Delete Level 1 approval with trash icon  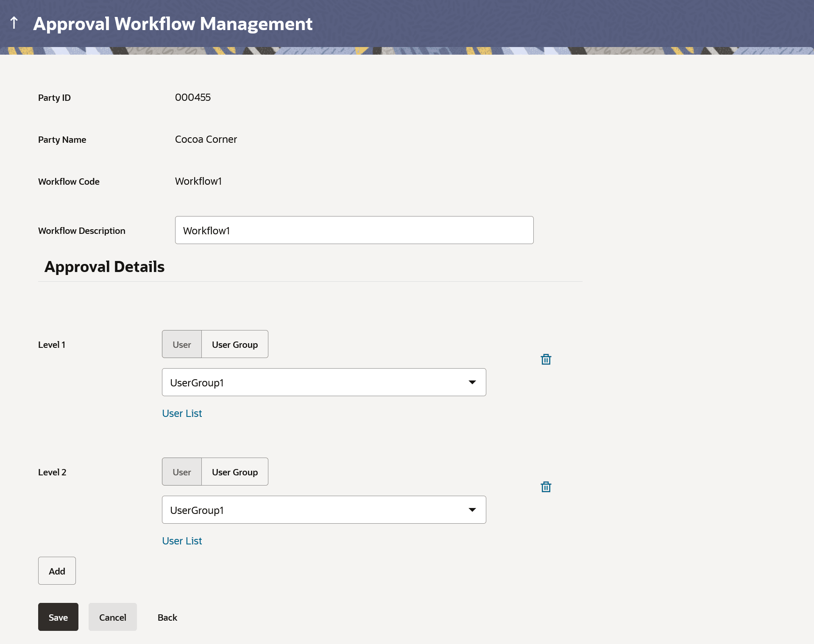(x=546, y=359)
